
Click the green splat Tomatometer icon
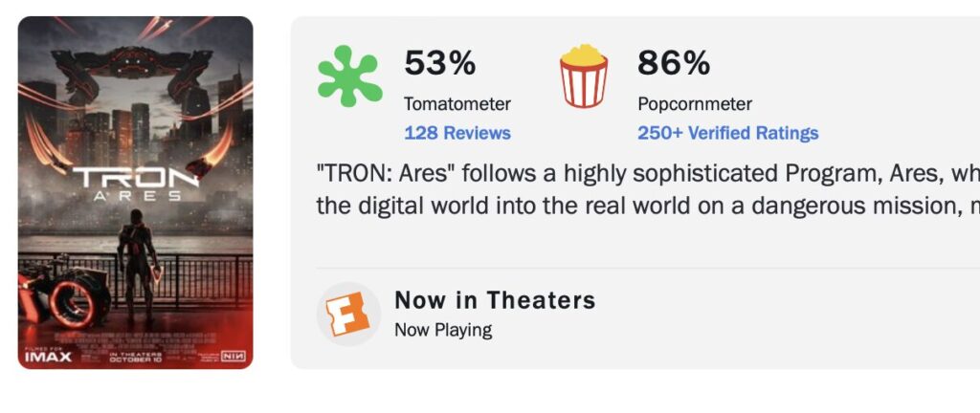[x=349, y=76]
